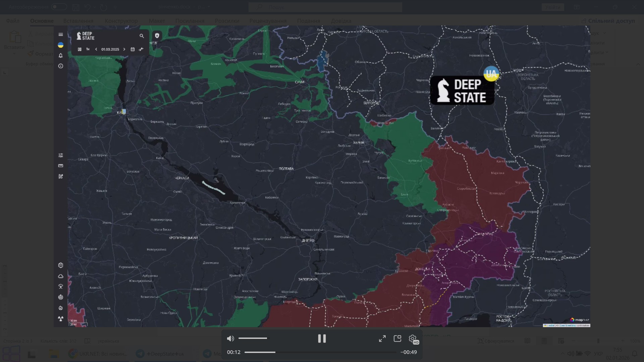Open the notifications bell in map sidebar
Viewport: 644px width, 362px height.
[61, 56]
